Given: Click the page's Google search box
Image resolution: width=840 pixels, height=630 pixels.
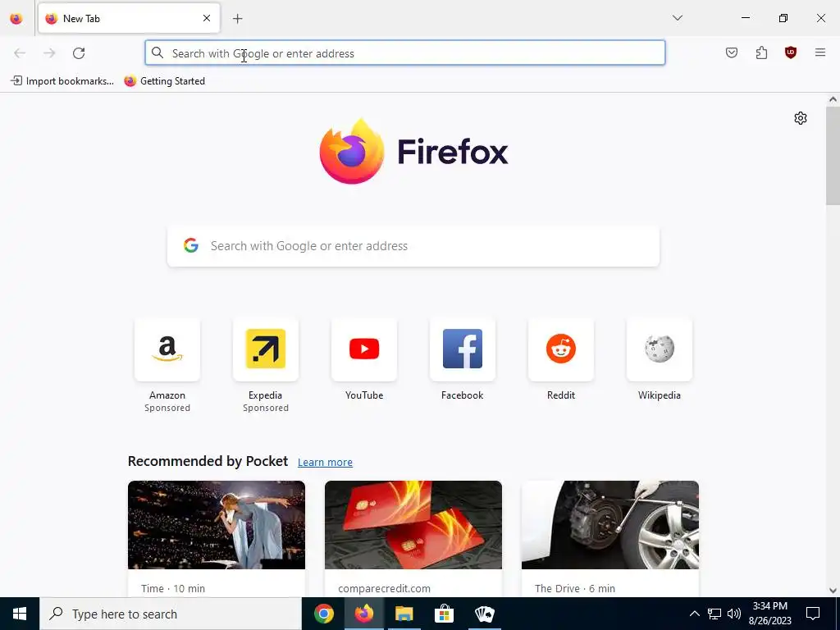Looking at the screenshot, I should coord(413,246).
